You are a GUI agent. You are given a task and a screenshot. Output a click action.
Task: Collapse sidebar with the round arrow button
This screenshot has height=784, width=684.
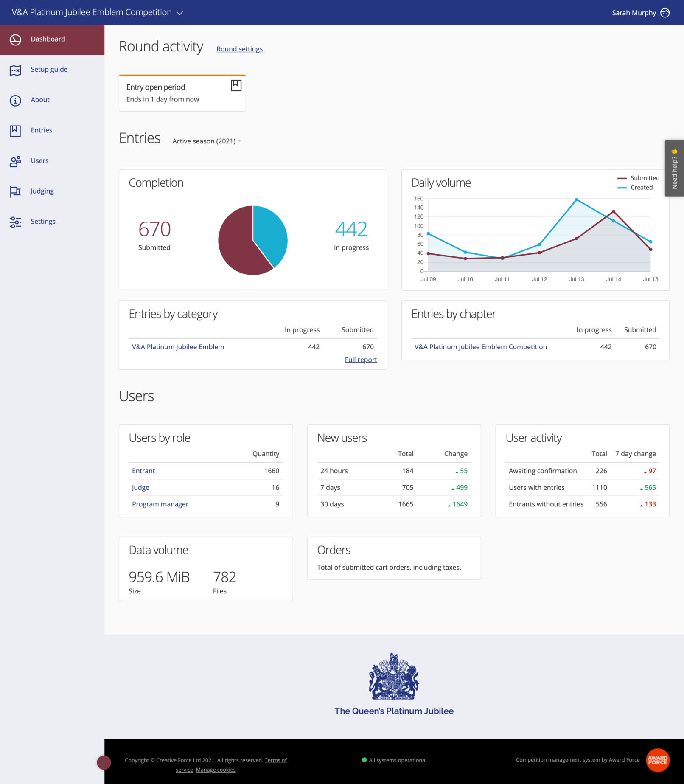[104, 762]
